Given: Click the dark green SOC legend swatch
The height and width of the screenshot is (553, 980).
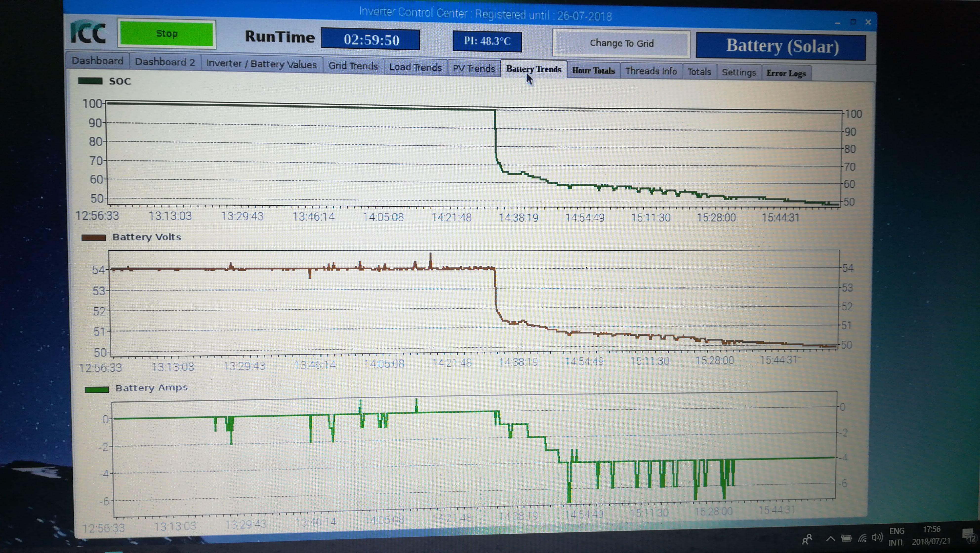Looking at the screenshot, I should point(90,81).
